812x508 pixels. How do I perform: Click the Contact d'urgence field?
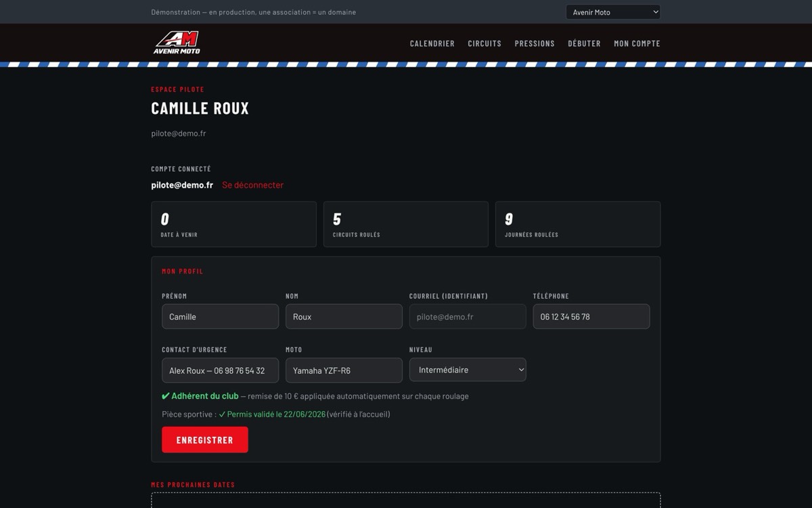(220, 371)
